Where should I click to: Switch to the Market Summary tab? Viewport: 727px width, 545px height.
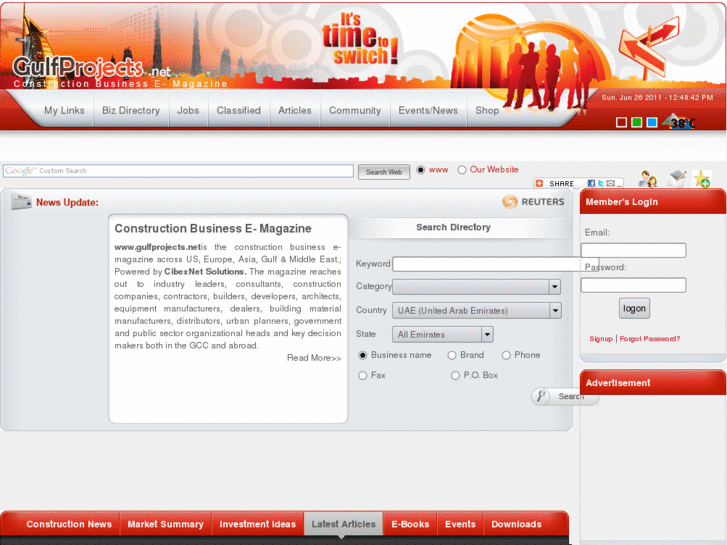point(166,524)
